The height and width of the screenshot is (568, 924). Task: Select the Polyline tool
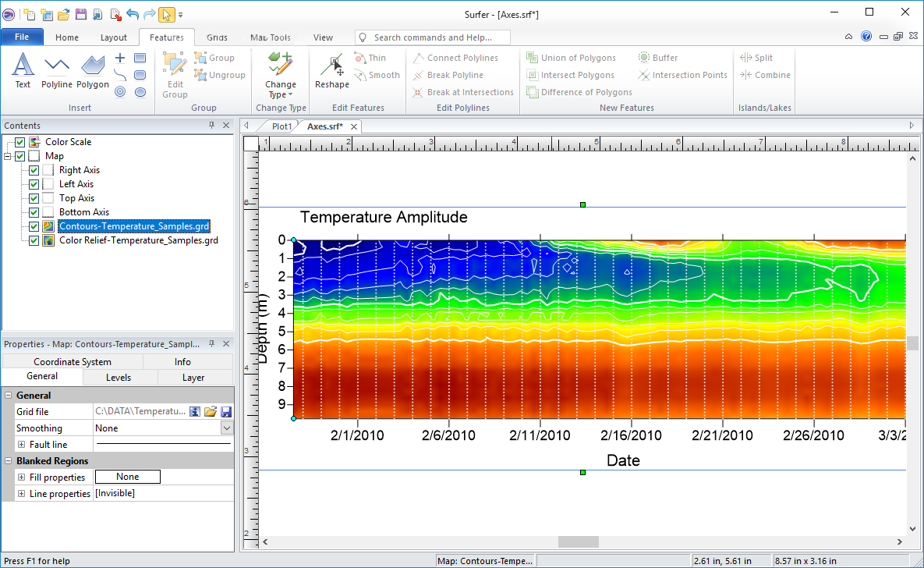57,70
